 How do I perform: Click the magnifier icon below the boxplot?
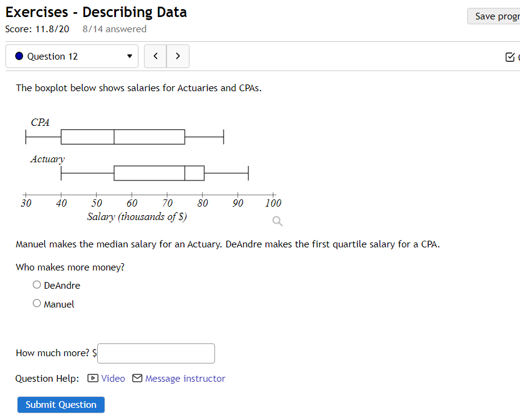(x=278, y=221)
